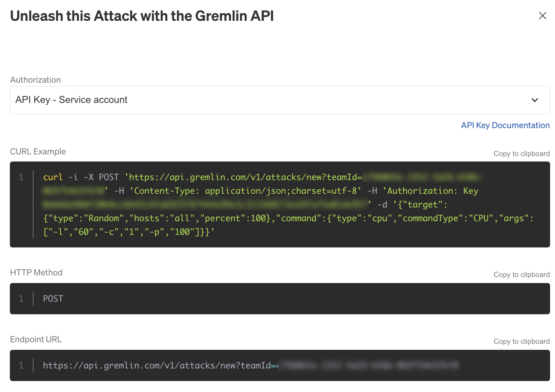
Task: Copy the HTTP Method to clipboard
Action: pos(521,274)
